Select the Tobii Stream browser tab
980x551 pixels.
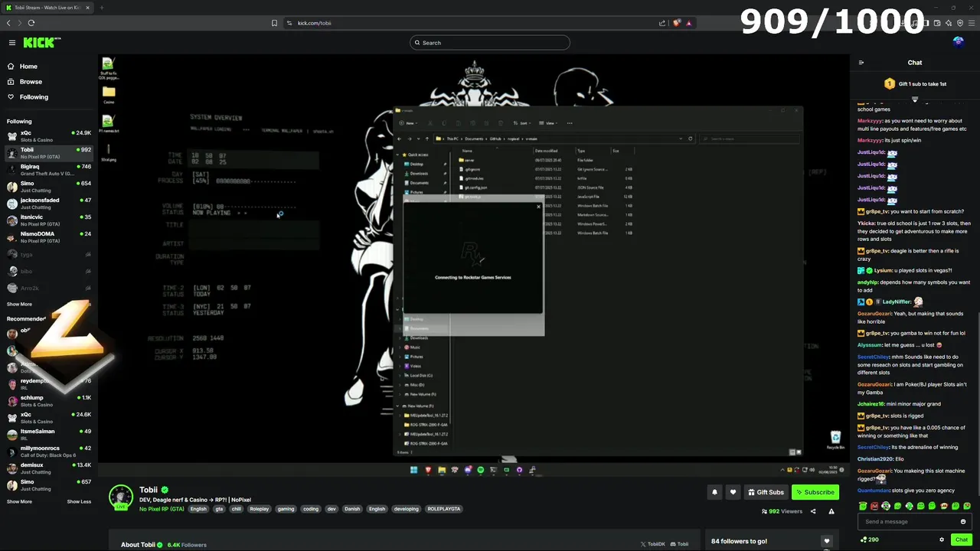point(47,8)
